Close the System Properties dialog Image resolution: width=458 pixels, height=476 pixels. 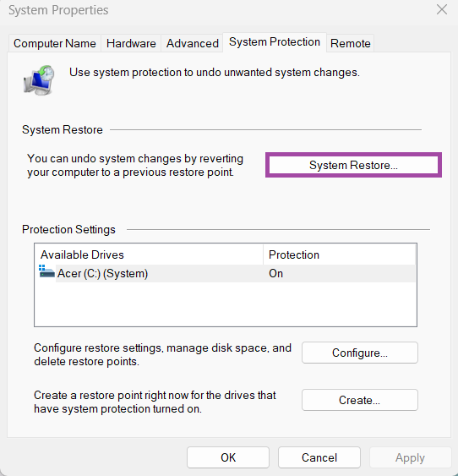[442, 9]
